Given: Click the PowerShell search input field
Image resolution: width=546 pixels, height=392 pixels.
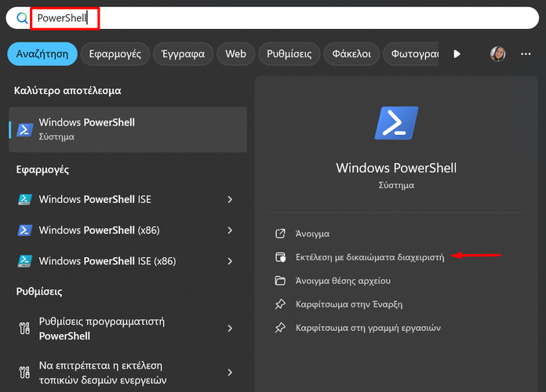Looking at the screenshot, I should [x=272, y=18].
